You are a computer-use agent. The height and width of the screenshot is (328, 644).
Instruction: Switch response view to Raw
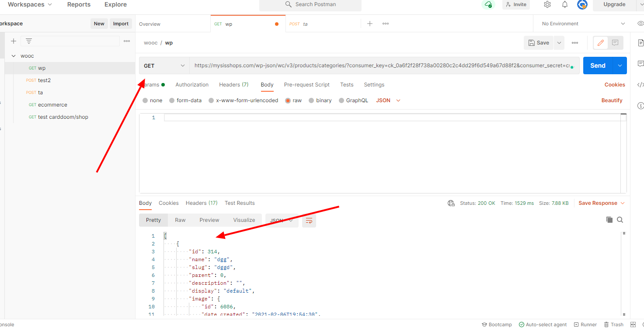[180, 220]
